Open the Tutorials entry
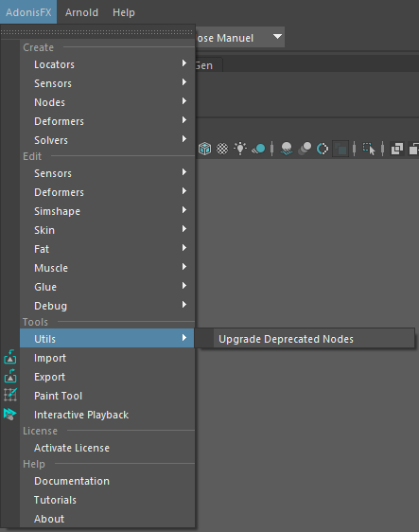 [107, 500]
